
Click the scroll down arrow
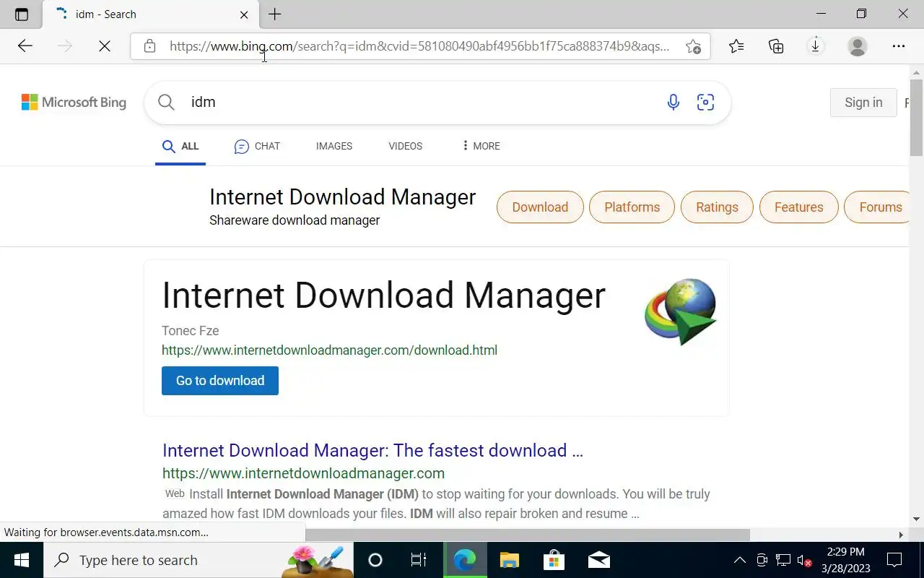click(916, 519)
